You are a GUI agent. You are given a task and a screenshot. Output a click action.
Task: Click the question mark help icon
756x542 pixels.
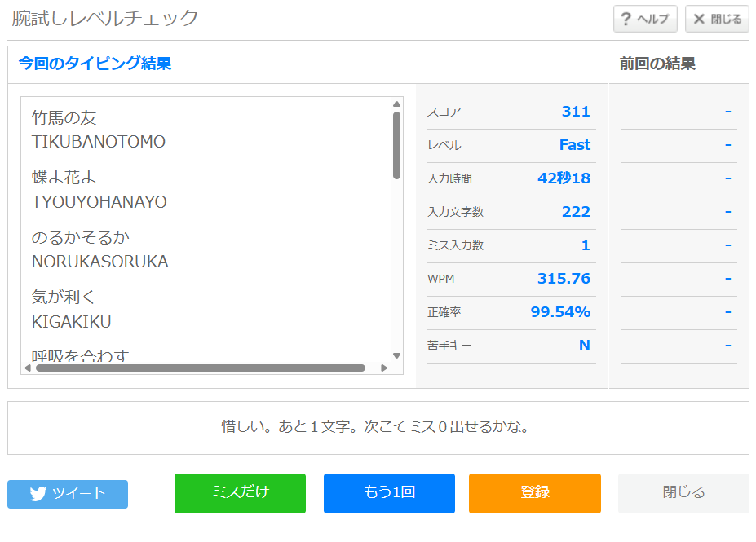[x=626, y=20]
